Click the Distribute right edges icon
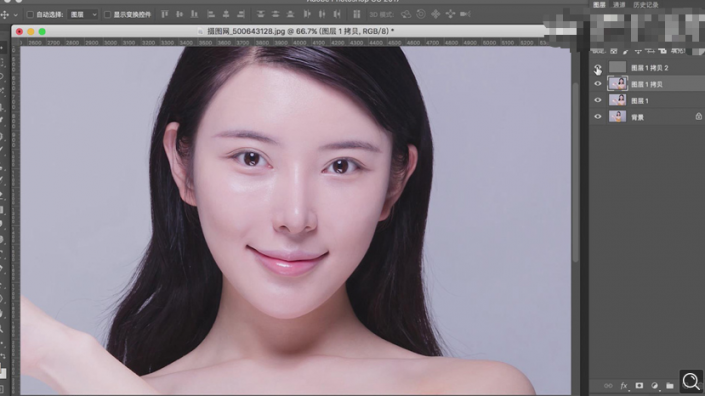 [x=337, y=14]
